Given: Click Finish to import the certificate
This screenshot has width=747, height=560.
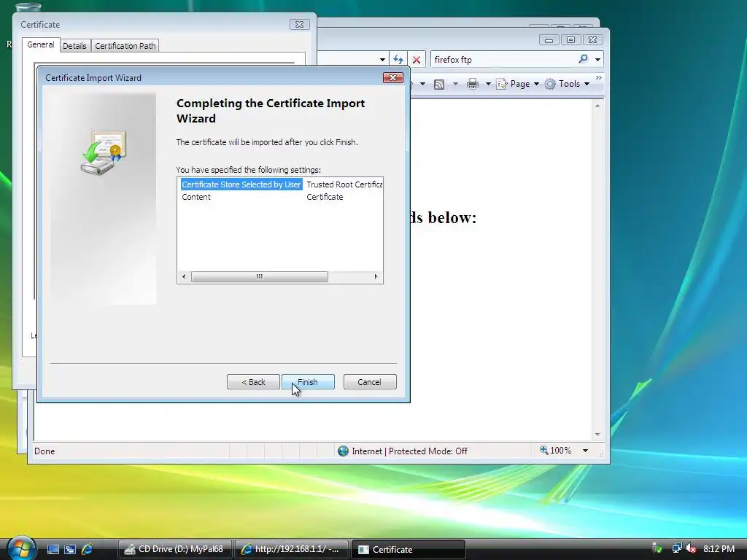Looking at the screenshot, I should point(308,382).
